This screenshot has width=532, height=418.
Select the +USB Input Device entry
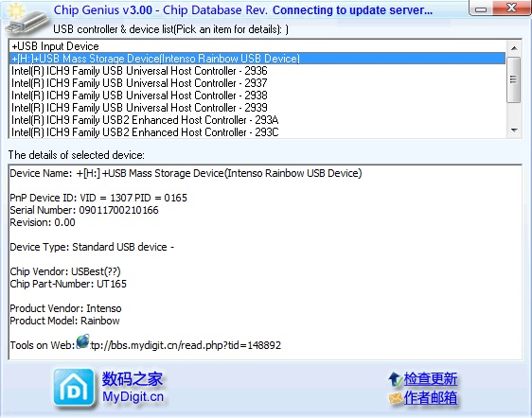pyautogui.click(x=257, y=46)
